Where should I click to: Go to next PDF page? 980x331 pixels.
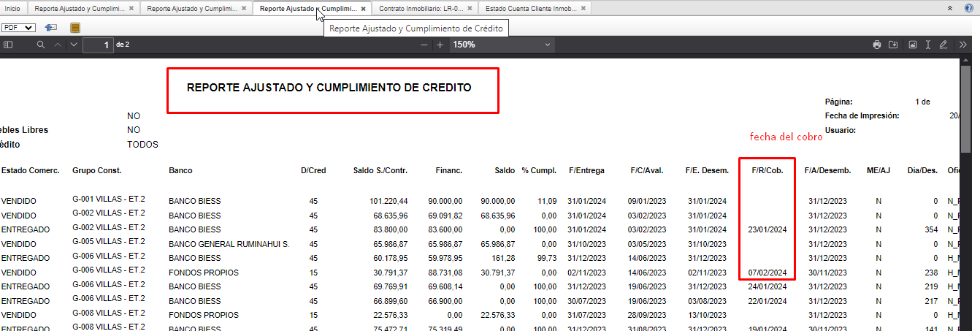[74, 45]
